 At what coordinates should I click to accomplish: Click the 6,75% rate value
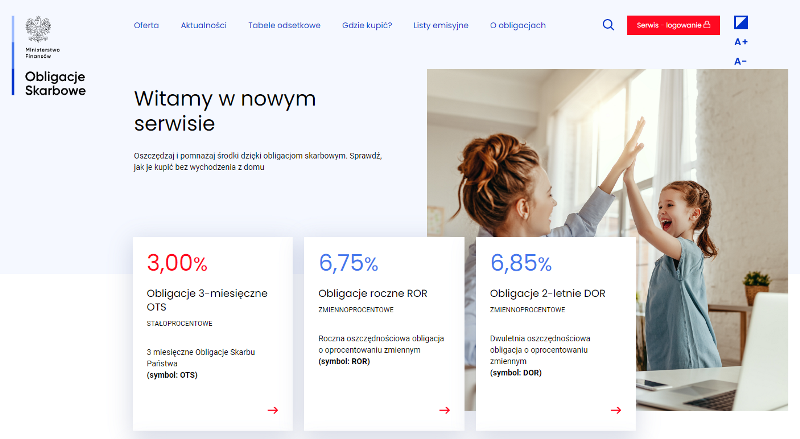point(348,263)
